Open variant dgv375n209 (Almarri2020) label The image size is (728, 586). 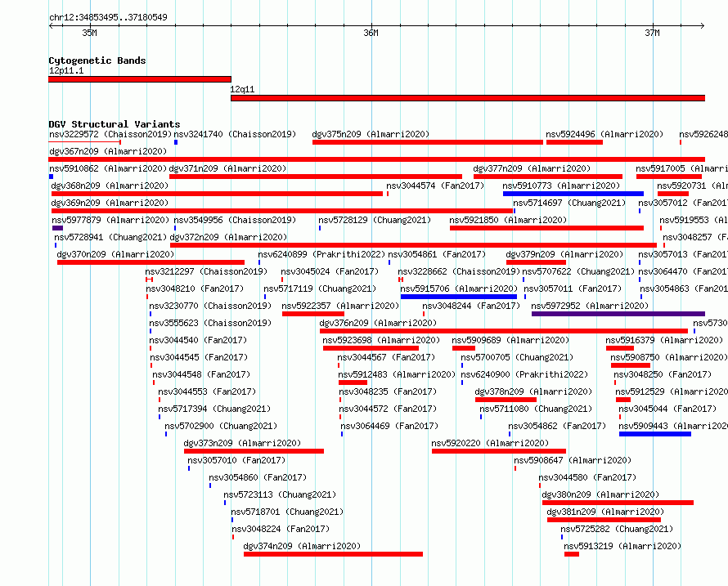pos(371,134)
